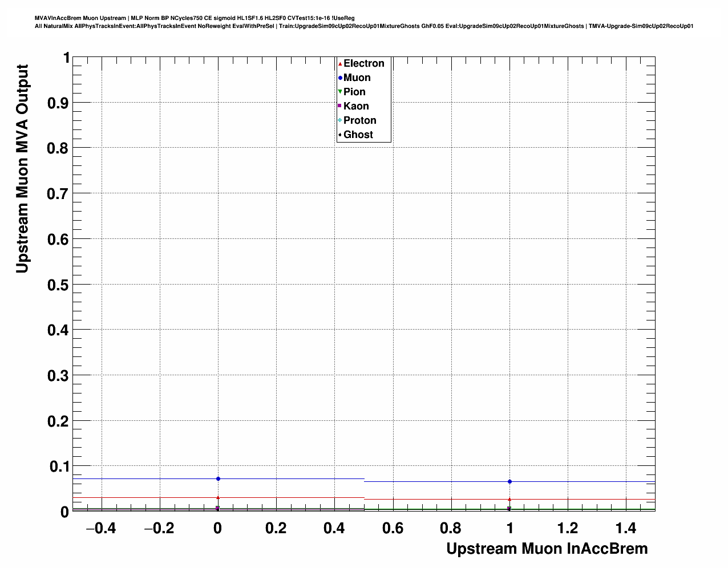The image size is (728, 568).
Task: Click the green Pion triangle in legend
Action: click(340, 92)
